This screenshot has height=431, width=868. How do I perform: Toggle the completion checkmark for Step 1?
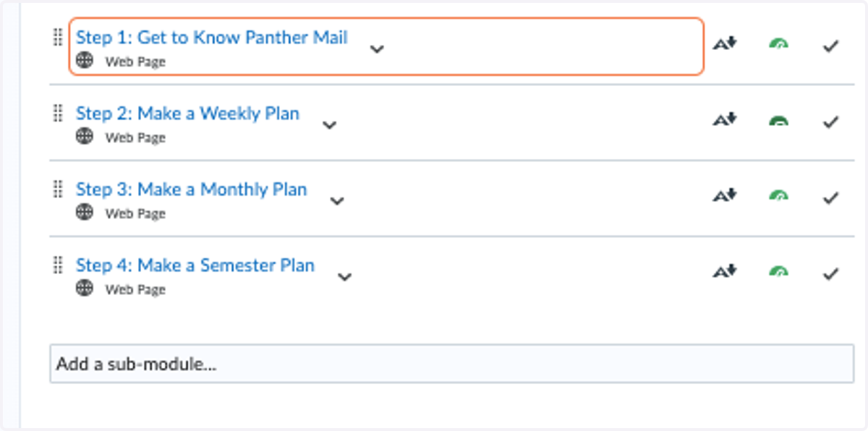coord(831,46)
